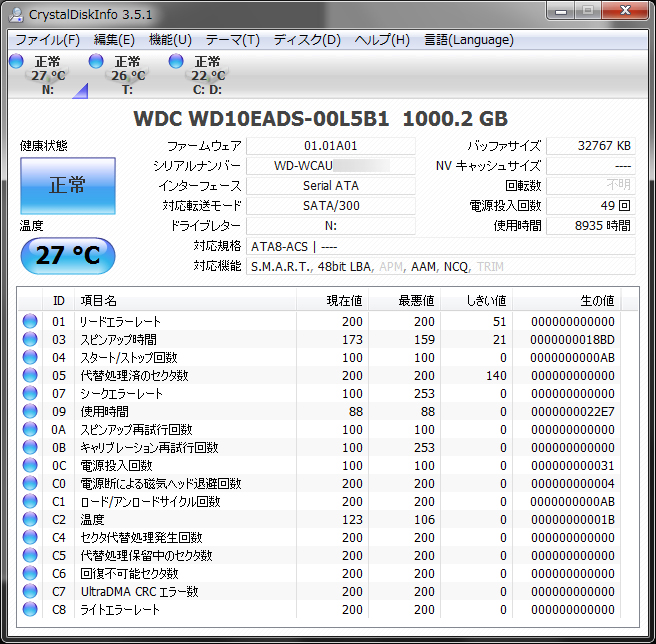Click the 生の値 column header
656x644 pixels.
[x=567, y=300]
